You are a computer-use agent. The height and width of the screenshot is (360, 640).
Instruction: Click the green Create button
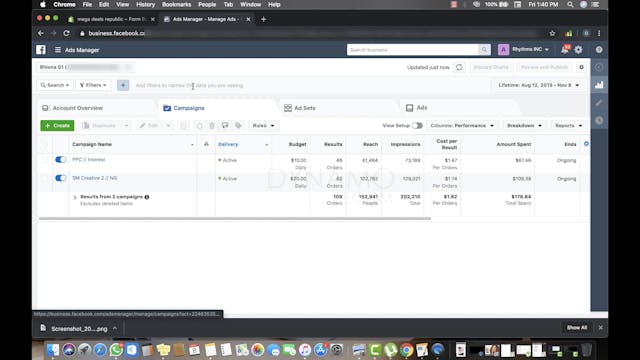(57, 126)
